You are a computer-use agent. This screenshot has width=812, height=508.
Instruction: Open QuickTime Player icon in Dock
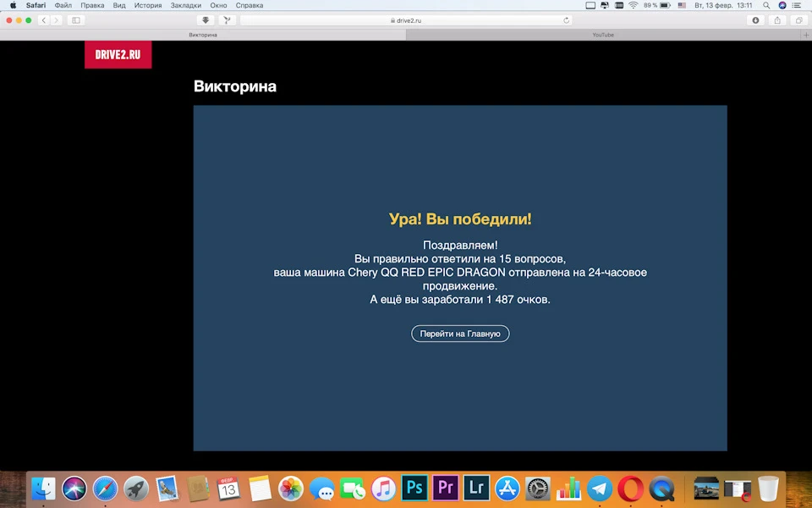pos(661,489)
